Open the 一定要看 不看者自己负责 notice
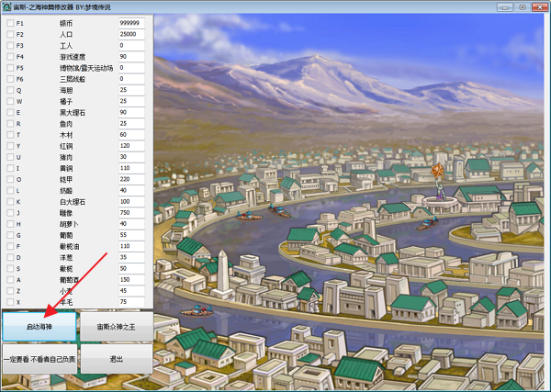Image resolution: width=551 pixels, height=392 pixels. coord(39,359)
